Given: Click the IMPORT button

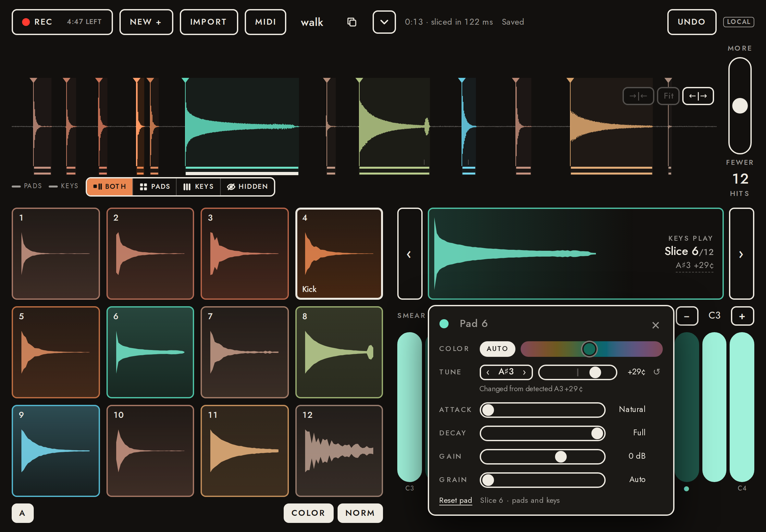Looking at the screenshot, I should click(x=209, y=22).
